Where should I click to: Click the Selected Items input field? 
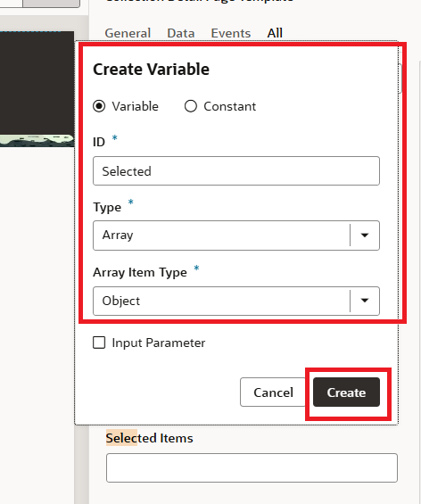tap(252, 467)
